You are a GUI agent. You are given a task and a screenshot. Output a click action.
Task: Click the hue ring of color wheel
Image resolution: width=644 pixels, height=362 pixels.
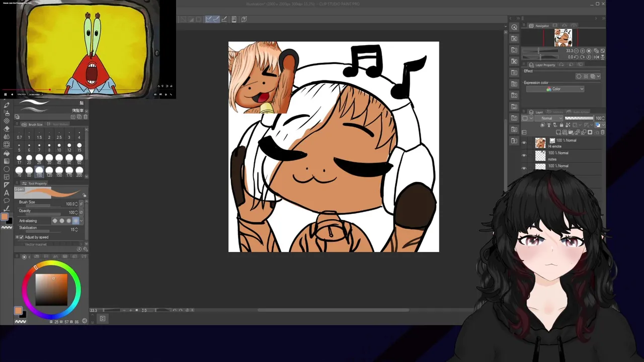coord(51,262)
